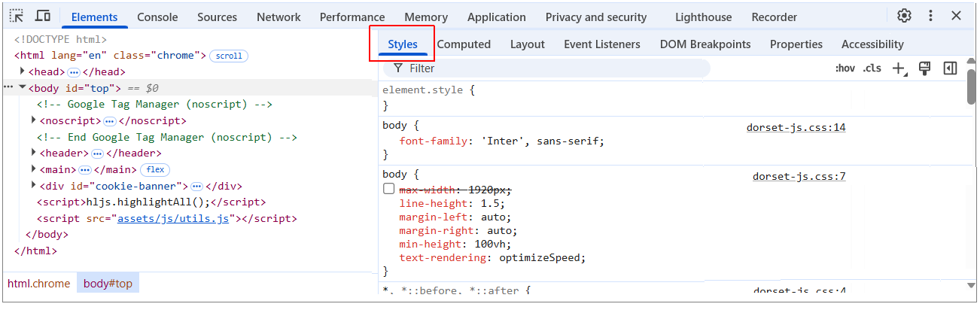This screenshot has height=316, width=980.
Task: Switch to the Elements panel tab
Action: pyautogui.click(x=94, y=17)
